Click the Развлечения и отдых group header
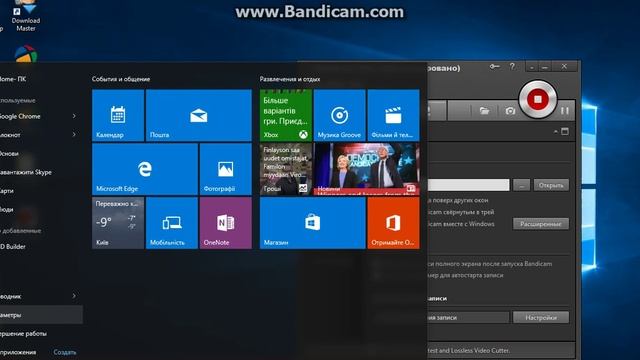The width and height of the screenshot is (640, 360). (x=290, y=79)
